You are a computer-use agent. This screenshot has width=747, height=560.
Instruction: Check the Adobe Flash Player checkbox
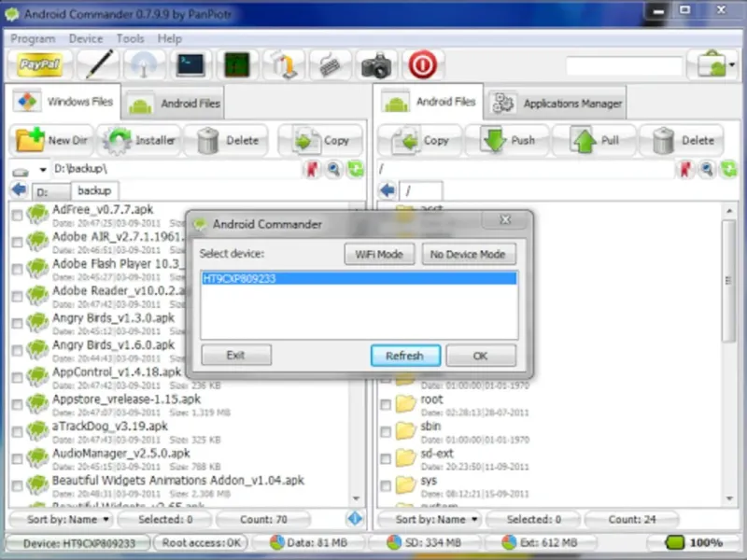point(17,270)
